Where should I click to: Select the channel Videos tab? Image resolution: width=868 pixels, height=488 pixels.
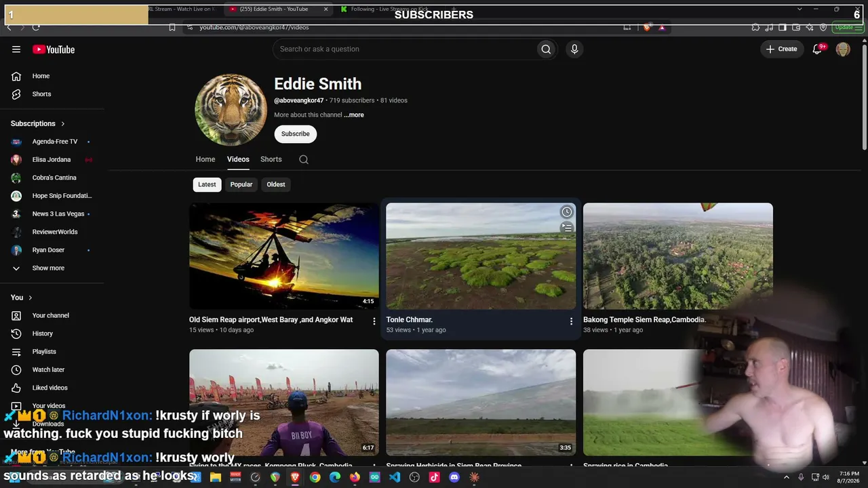click(x=238, y=159)
